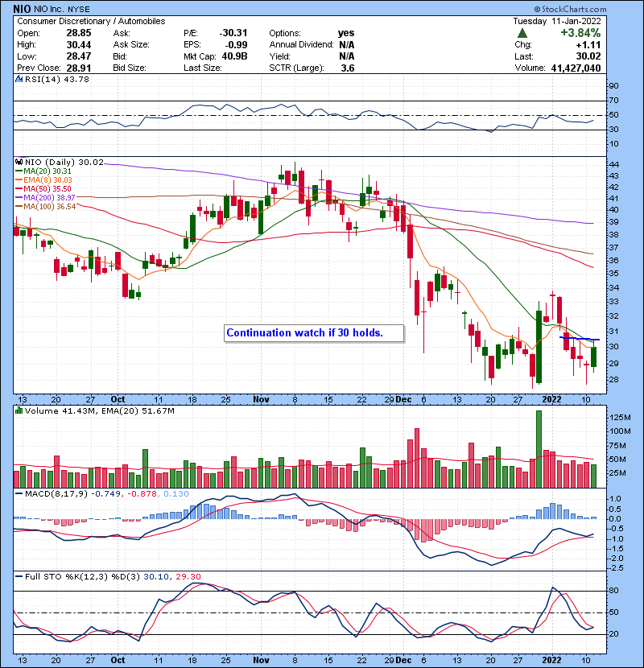Click the tallest green volume bar near 125M
This screenshot has height=668, width=644.
pyautogui.click(x=539, y=449)
